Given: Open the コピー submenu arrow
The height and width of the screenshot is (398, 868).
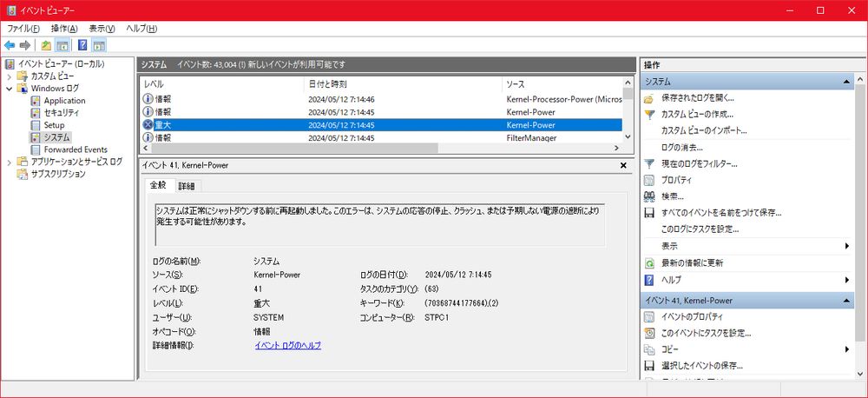Looking at the screenshot, I should pyautogui.click(x=847, y=349).
